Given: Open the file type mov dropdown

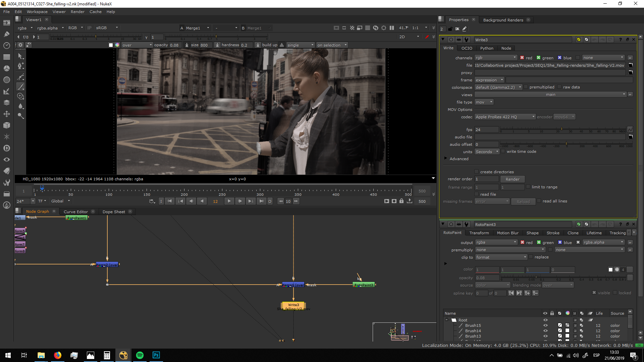Looking at the screenshot, I should coord(484,102).
